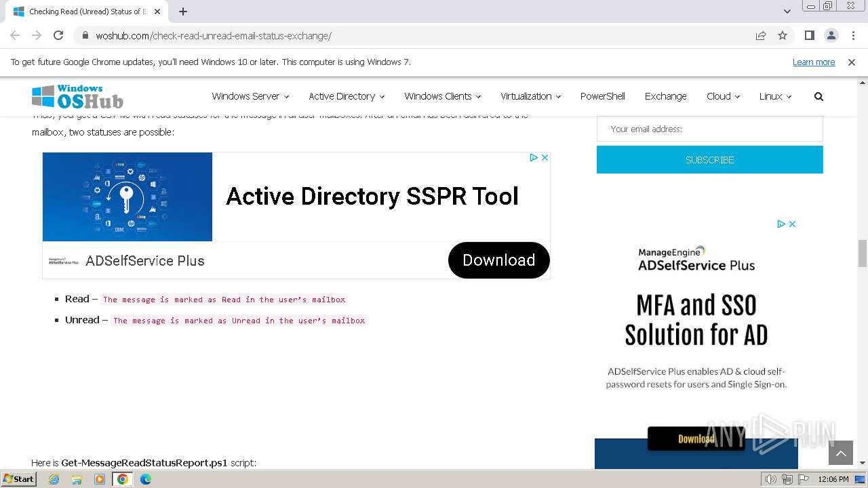
Task: Expand the Linux menu
Action: pyautogui.click(x=775, y=96)
